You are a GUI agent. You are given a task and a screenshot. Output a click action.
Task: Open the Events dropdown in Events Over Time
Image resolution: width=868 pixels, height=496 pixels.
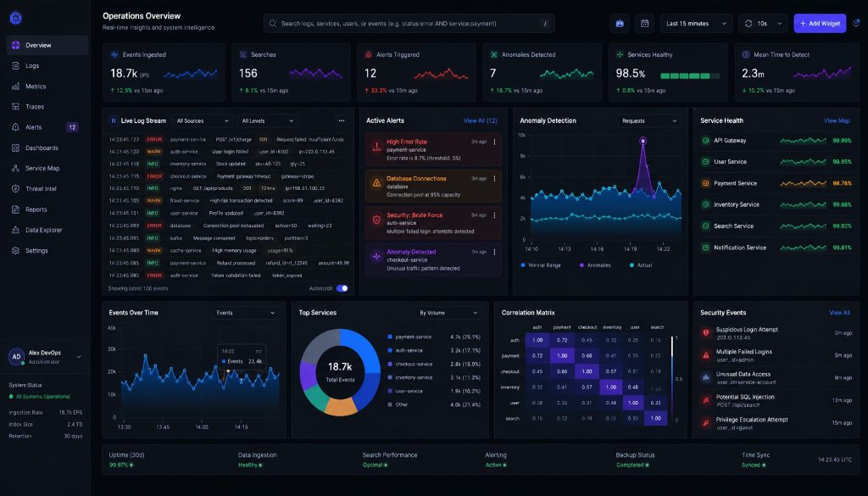[246, 313]
